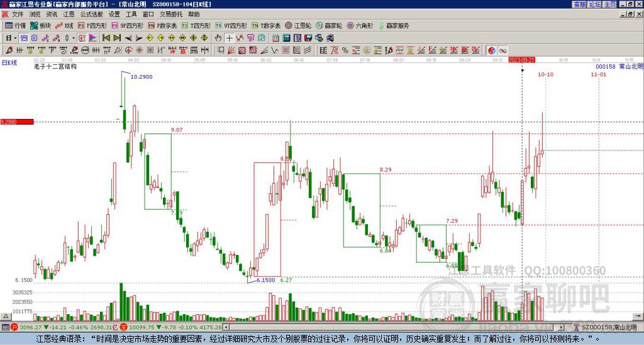The image size is (644, 345).
Task: Open the T数字表 number table
Action: tap(266, 25)
